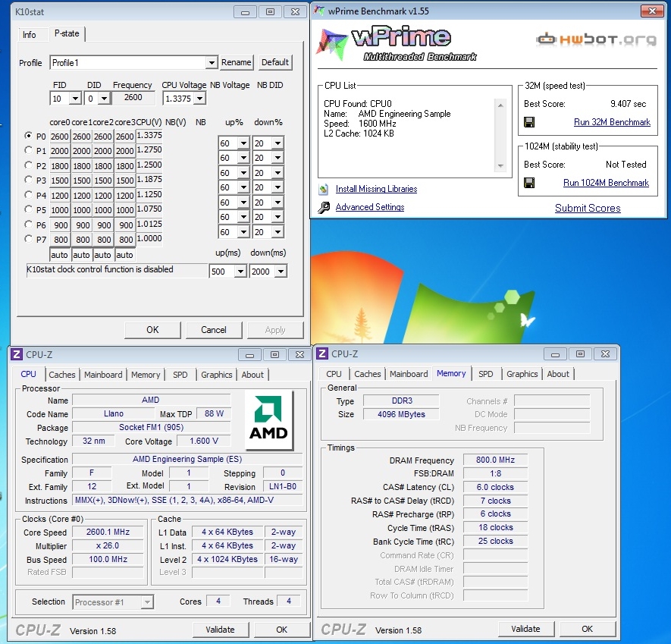Click the HWBOT.org logo
This screenshot has height=644, width=671.
596,39
